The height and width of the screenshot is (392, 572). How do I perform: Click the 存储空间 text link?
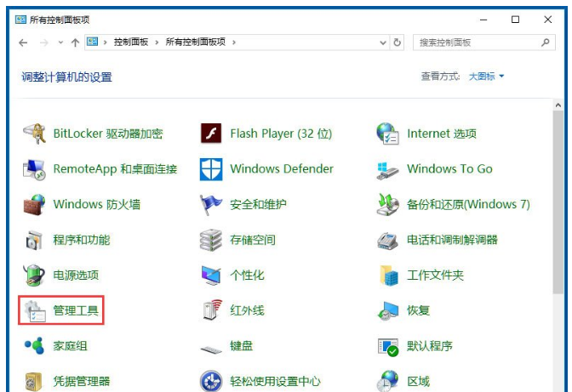click(253, 240)
